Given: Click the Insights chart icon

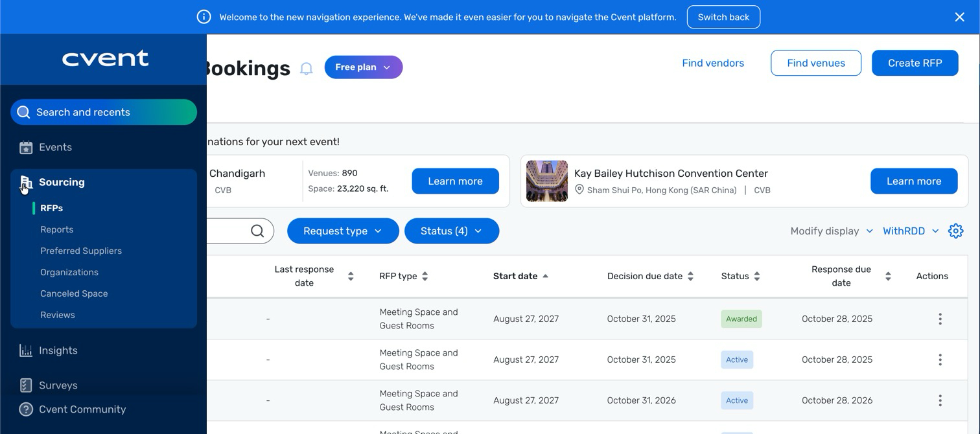Looking at the screenshot, I should coord(26,350).
